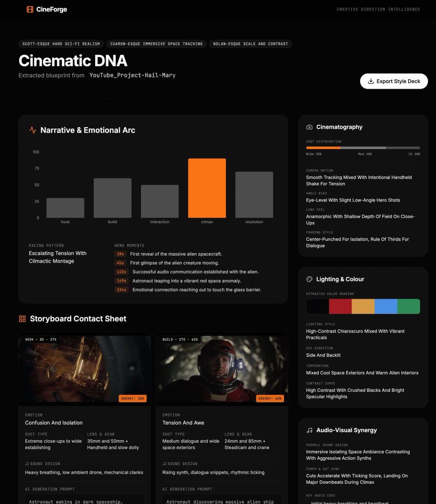Click the 45s hero moment timestamp
The height and width of the screenshot is (504, 436).
point(120,263)
